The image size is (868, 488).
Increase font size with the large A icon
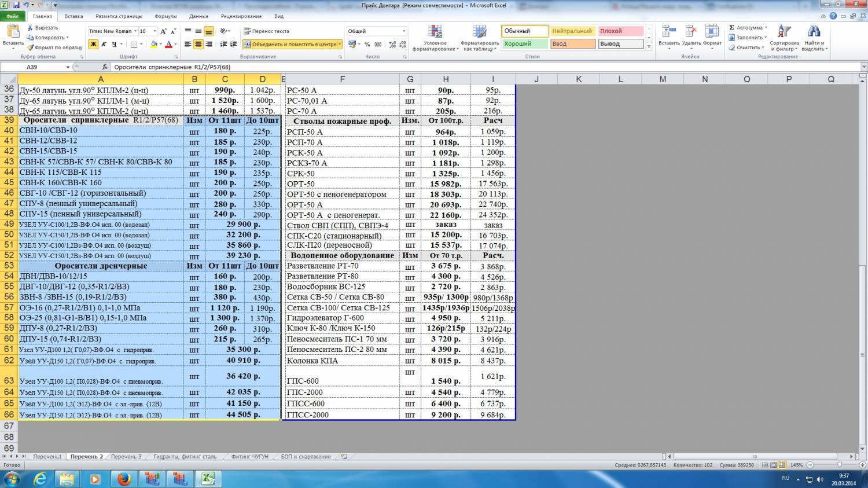click(x=163, y=31)
